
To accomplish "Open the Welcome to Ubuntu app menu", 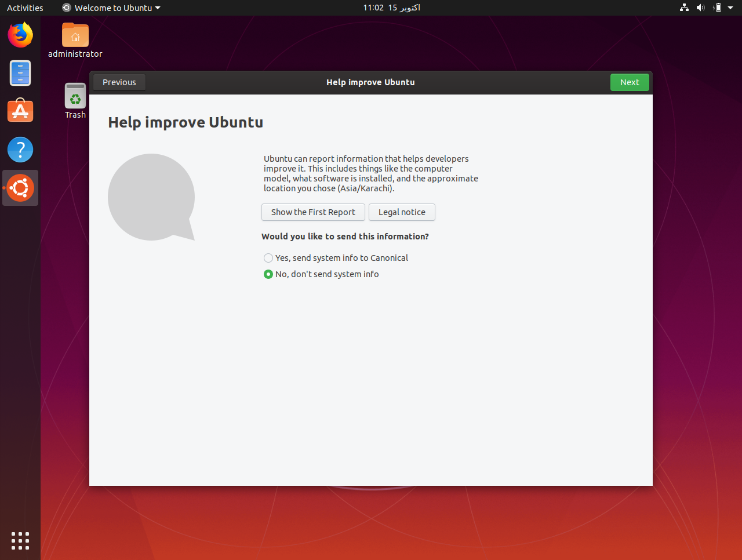I will (111, 8).
